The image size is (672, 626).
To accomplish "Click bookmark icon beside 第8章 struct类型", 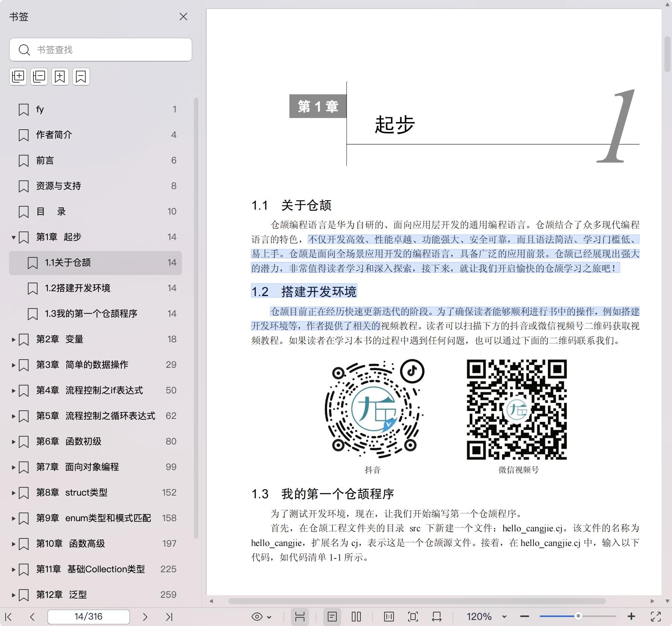I will click(24, 493).
